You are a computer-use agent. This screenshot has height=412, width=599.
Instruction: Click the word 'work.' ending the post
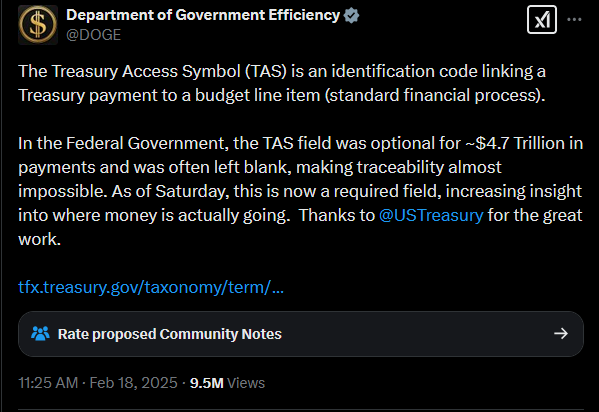pyautogui.click(x=40, y=239)
